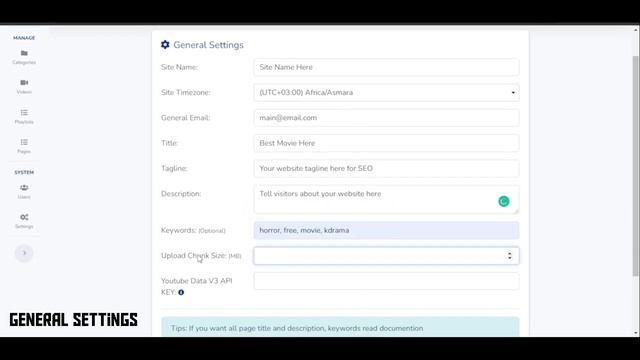Open Categories folder icon in sidebar
640x360 pixels.
coord(24,53)
